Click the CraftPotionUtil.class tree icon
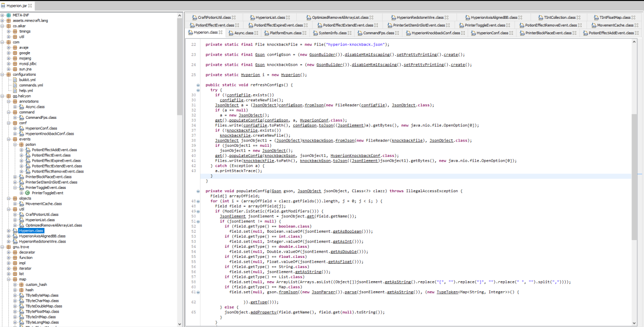The image size is (644, 327). [x=22, y=214]
